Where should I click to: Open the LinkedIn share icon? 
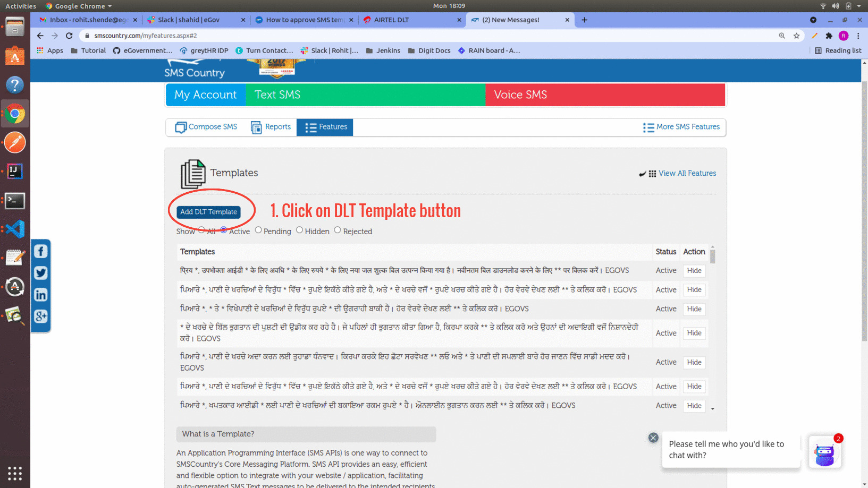tap(41, 295)
